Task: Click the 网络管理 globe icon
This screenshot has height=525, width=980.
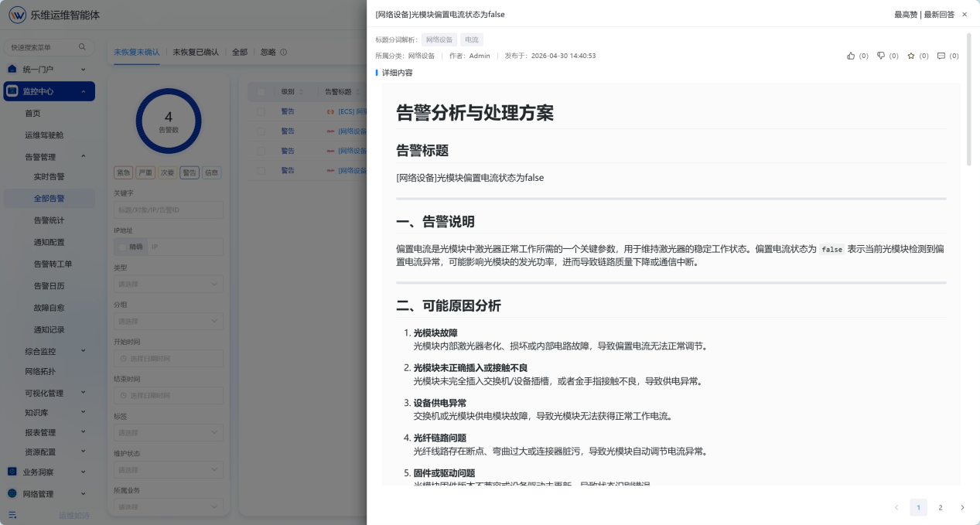Action: 12,493
